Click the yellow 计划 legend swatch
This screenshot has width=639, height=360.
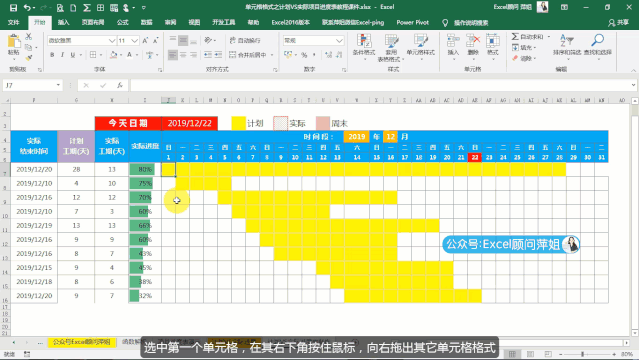pos(238,123)
